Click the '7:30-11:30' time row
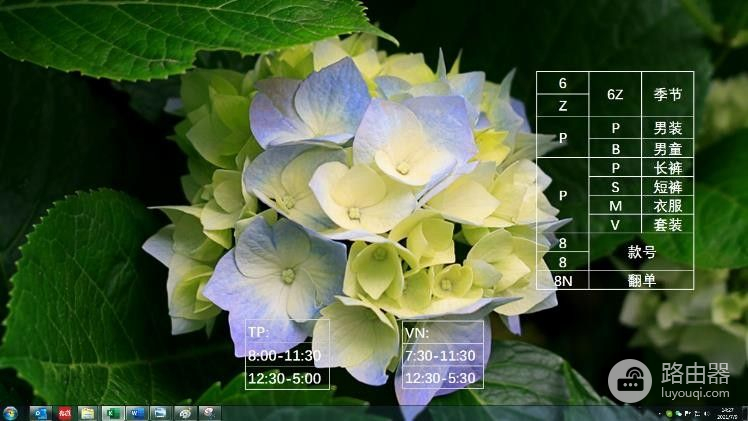 443,356
